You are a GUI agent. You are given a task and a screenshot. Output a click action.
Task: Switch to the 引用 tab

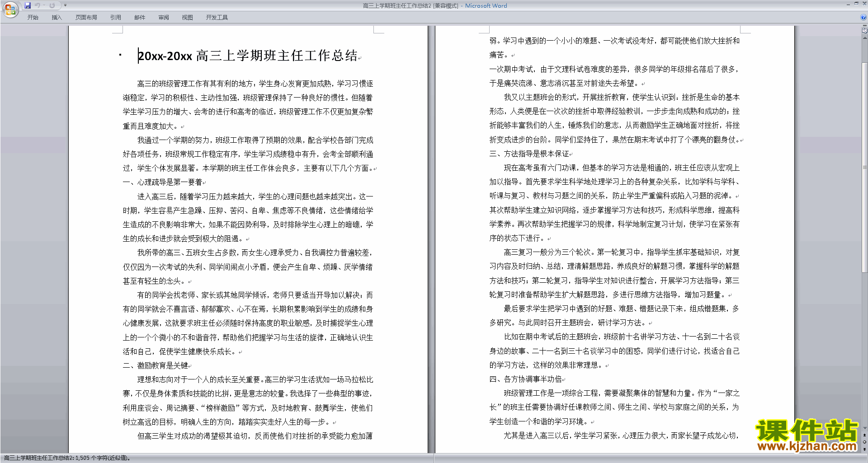click(116, 18)
